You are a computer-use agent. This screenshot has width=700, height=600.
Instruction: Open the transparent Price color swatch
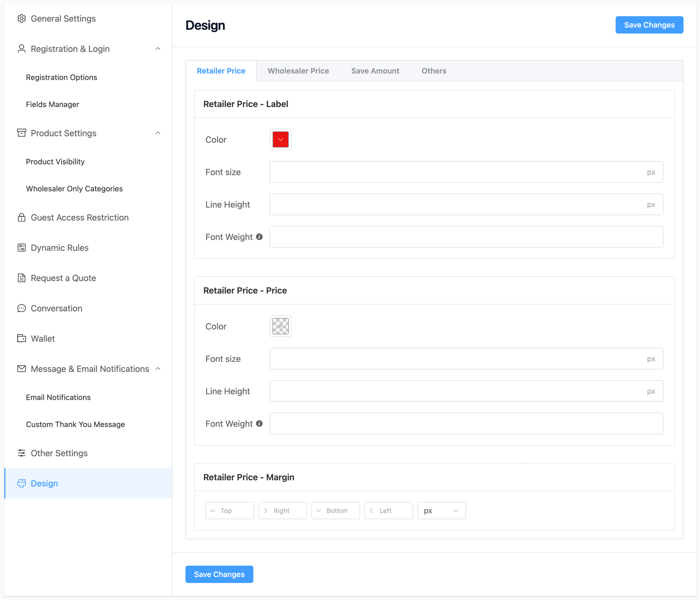(x=280, y=326)
